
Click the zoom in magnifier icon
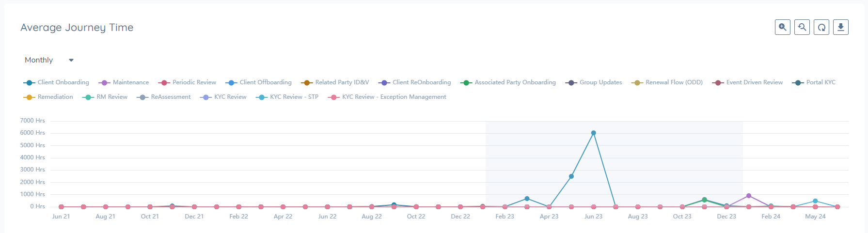pos(782,27)
